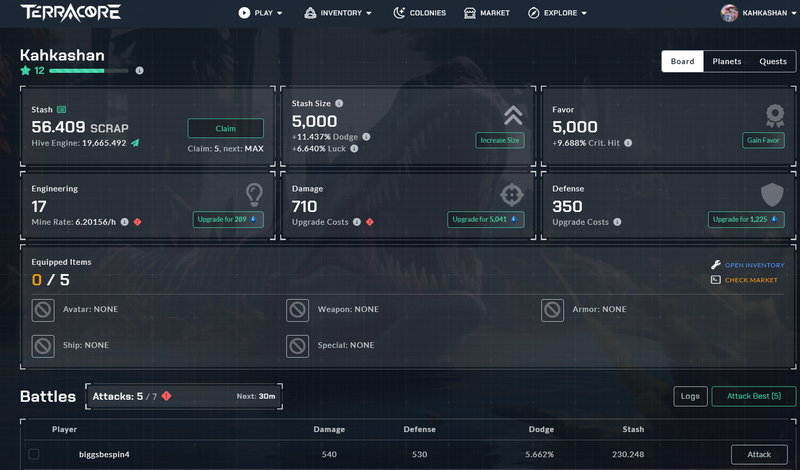The height and width of the screenshot is (470, 800).
Task: Click the empty Avatar slot icon
Action: click(43, 310)
